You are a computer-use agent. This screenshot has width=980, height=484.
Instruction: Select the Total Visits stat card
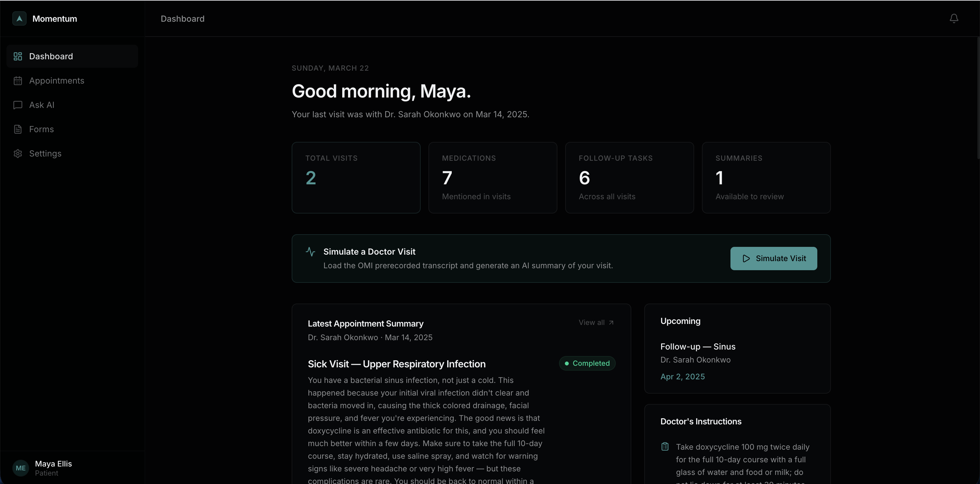pos(356,178)
